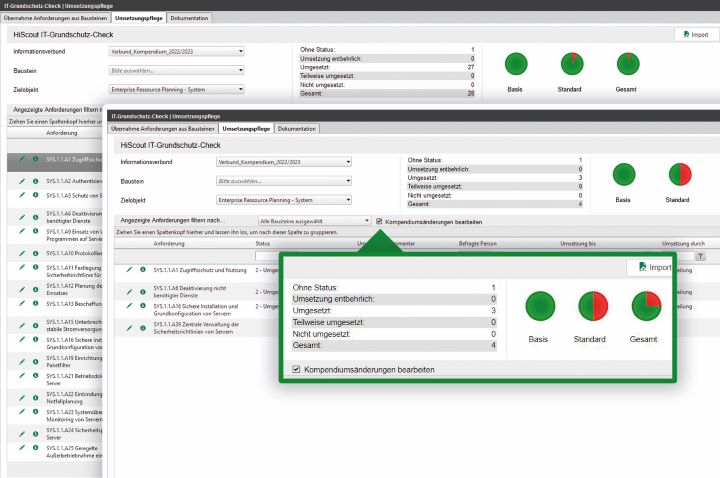Show info icon for SYS.1.1.A2 Authentisierung row
Image resolution: width=720 pixels, height=478 pixels.
click(35, 181)
